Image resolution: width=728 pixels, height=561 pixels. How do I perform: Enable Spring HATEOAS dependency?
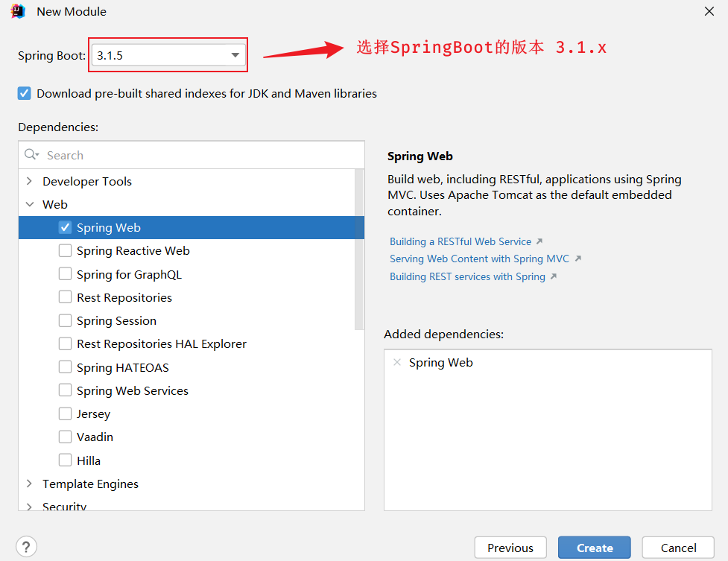pos(65,367)
